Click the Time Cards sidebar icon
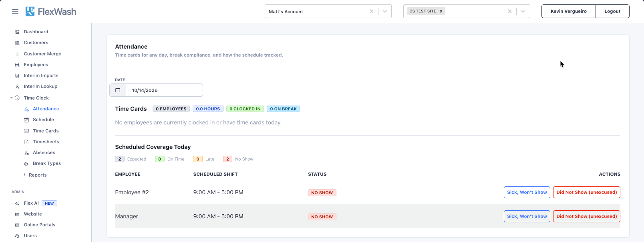The width and height of the screenshot is (644, 242). point(26,131)
